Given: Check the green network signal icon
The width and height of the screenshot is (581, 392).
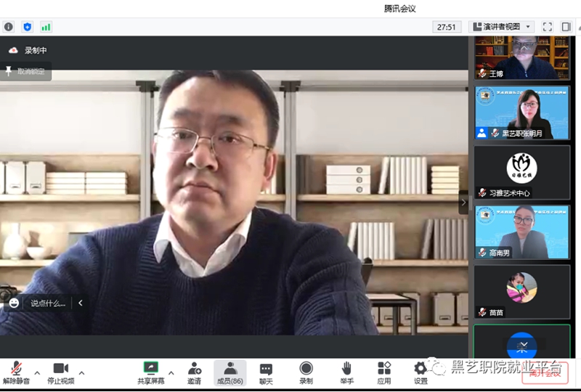Looking at the screenshot, I should [46, 27].
